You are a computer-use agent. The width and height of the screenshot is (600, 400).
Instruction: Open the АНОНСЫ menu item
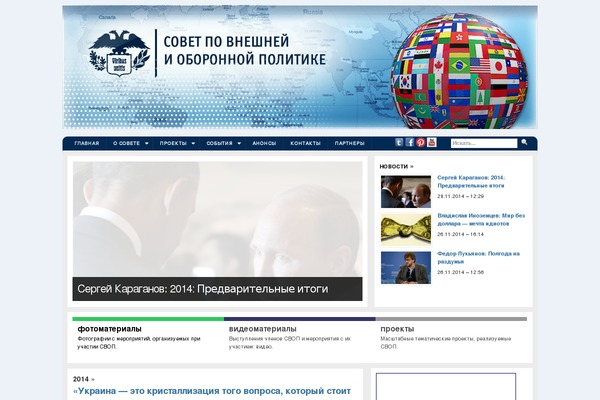[264, 143]
